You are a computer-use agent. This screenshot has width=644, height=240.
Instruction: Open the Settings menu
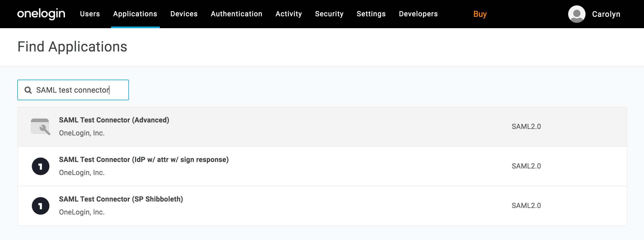pyautogui.click(x=371, y=14)
